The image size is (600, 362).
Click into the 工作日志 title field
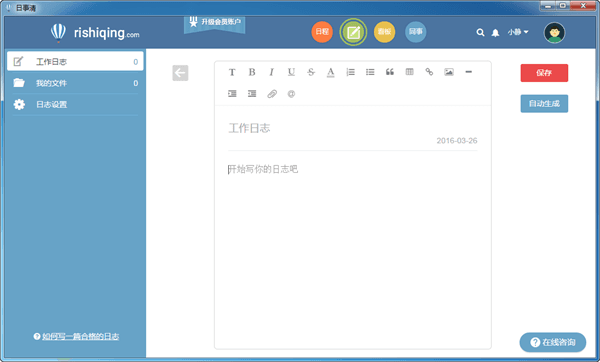pyautogui.click(x=352, y=128)
